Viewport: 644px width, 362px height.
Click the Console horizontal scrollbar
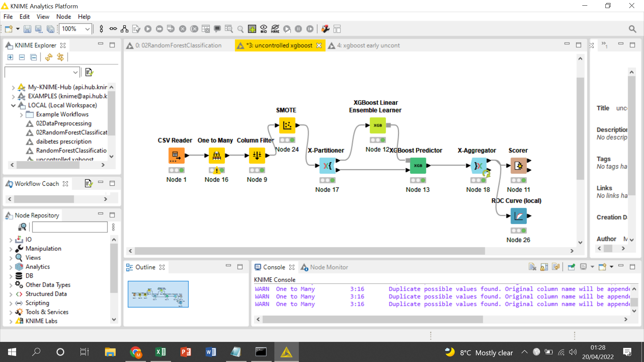pos(373,319)
